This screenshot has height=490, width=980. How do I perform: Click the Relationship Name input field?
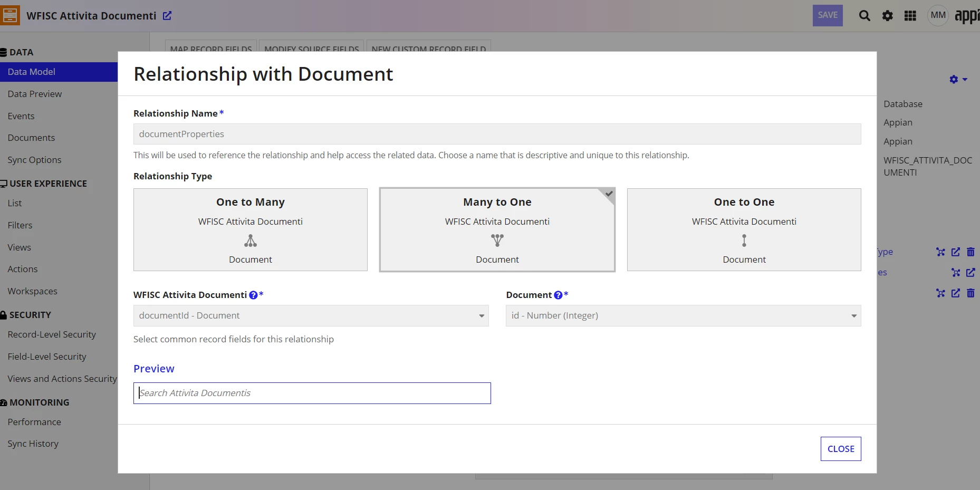[x=497, y=134]
